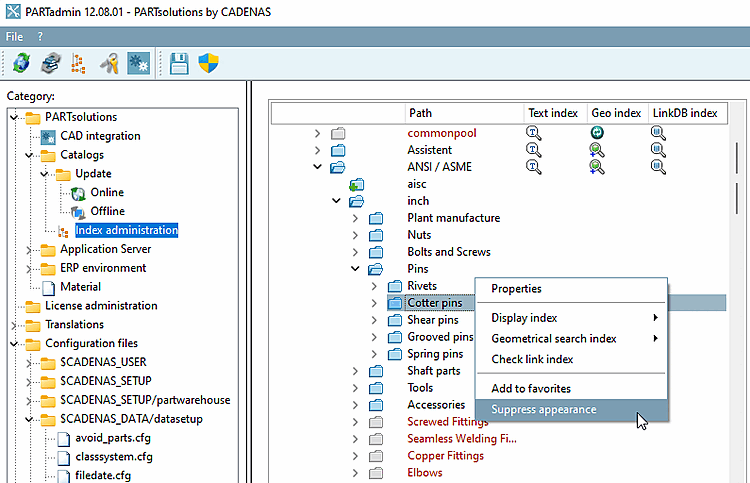This screenshot has height=483, width=750.
Task: Click the text index icon for ANSI / ASME
Action: coord(533,167)
